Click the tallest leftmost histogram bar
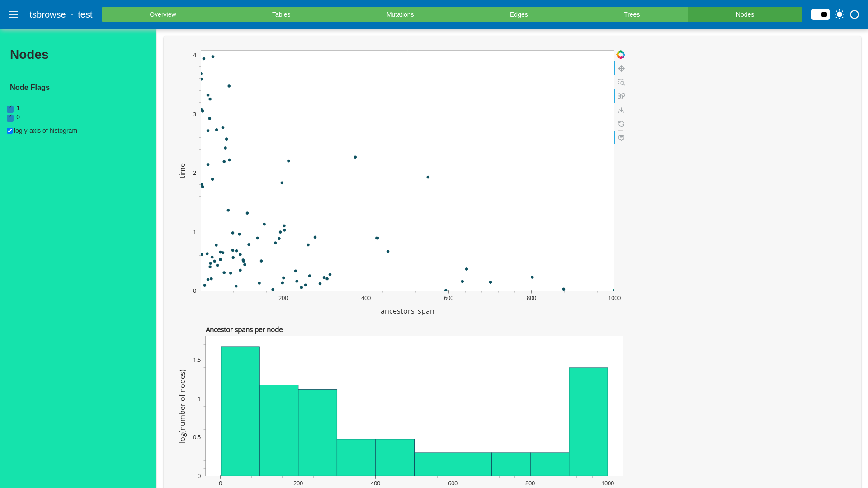Screen dimensions: 868x488 [240, 411]
